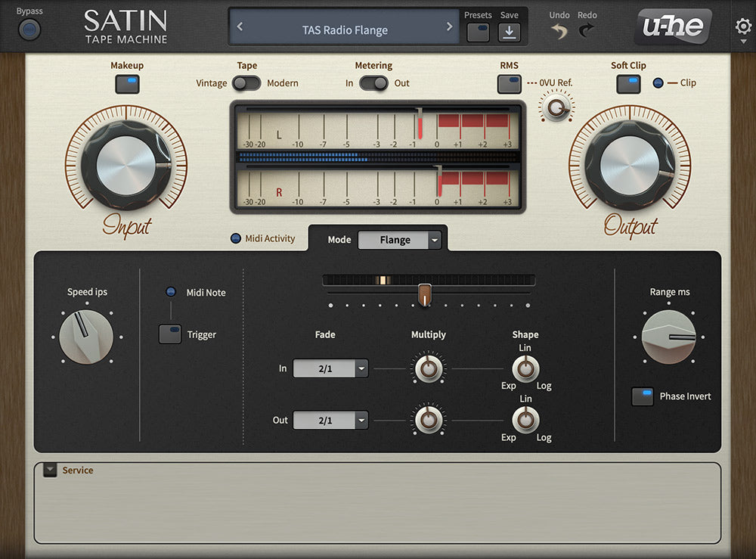Toggle the RMS button
The image size is (756, 559).
point(509,84)
